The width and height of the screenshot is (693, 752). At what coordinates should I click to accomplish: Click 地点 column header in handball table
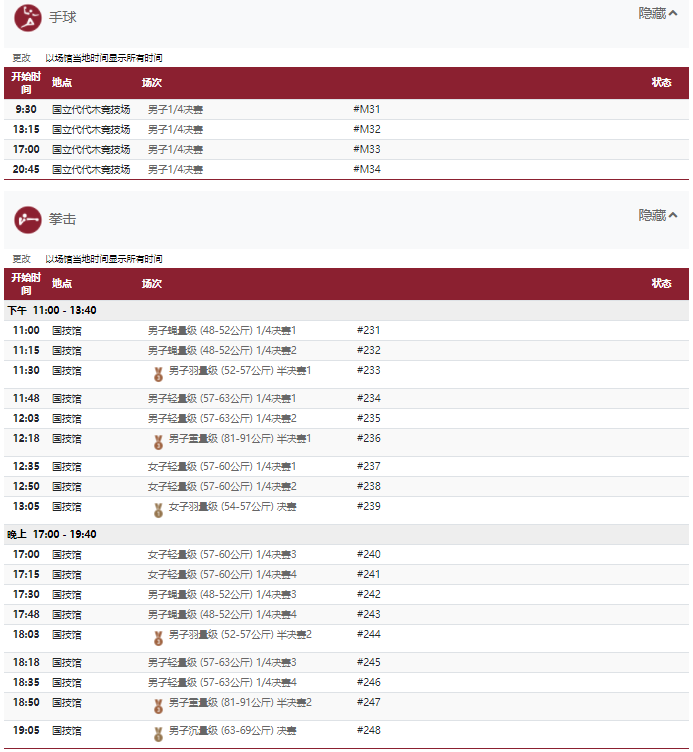coord(62,82)
